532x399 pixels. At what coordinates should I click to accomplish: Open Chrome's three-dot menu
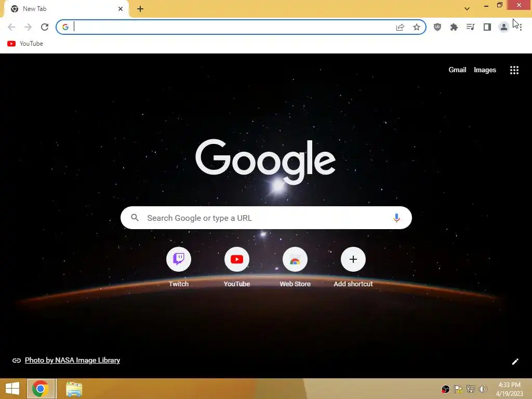[521, 27]
